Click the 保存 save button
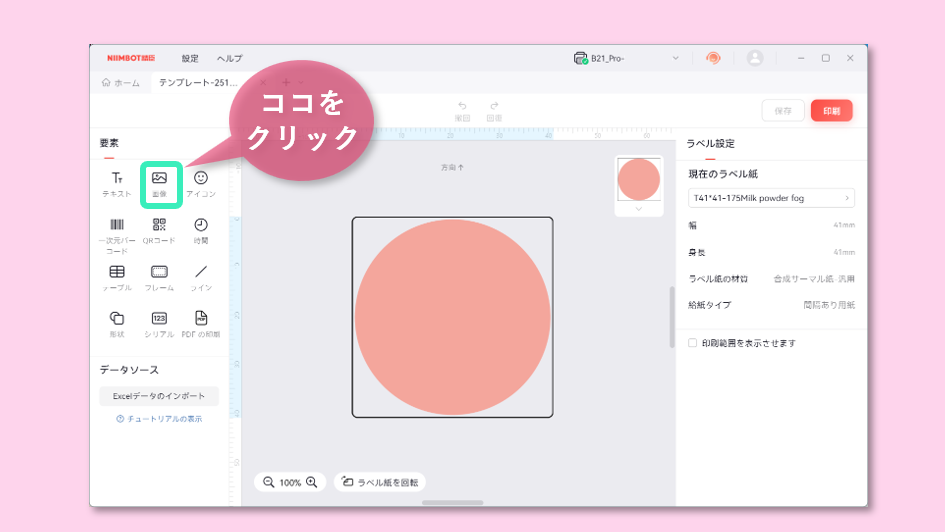 [783, 111]
